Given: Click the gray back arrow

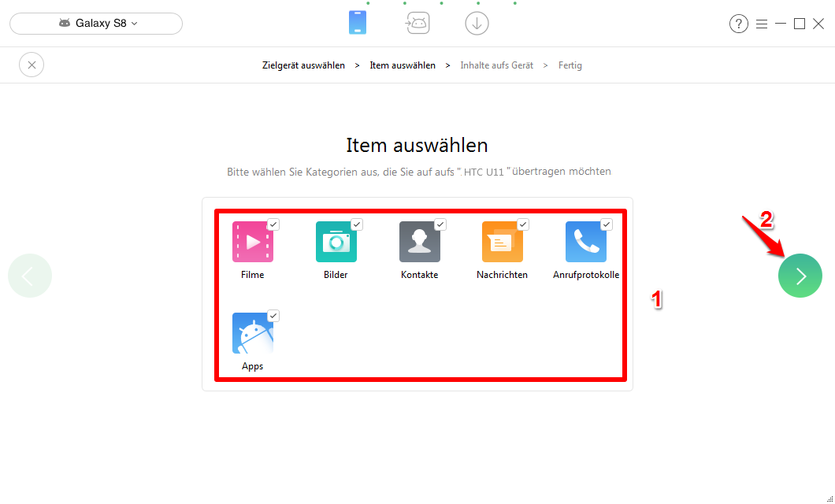Looking at the screenshot, I should pos(29,276).
